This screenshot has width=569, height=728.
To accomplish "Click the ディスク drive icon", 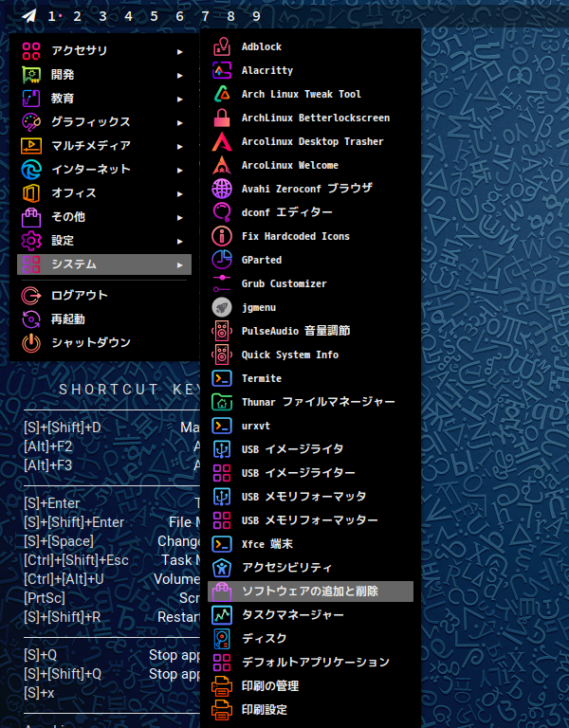I will click(x=222, y=639).
